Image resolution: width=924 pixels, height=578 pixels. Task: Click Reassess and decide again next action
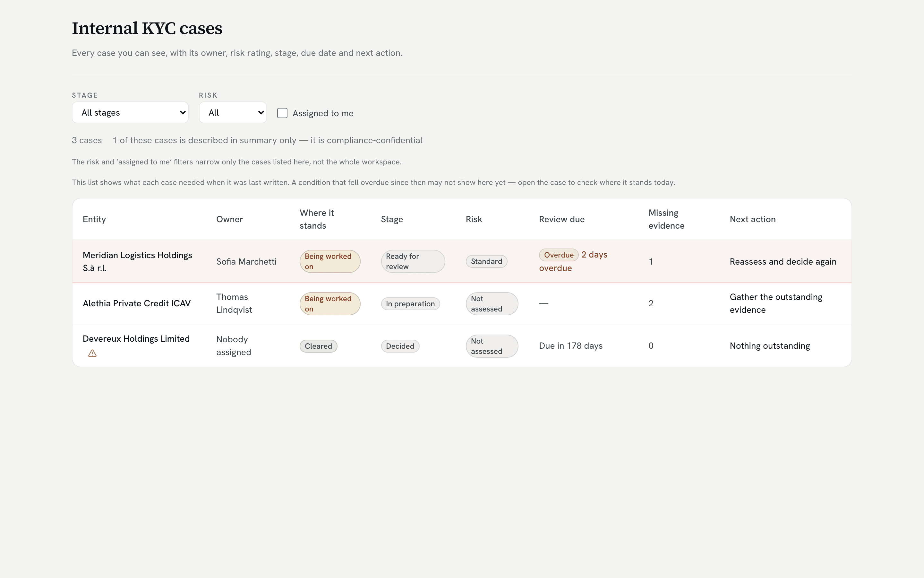pos(783,261)
